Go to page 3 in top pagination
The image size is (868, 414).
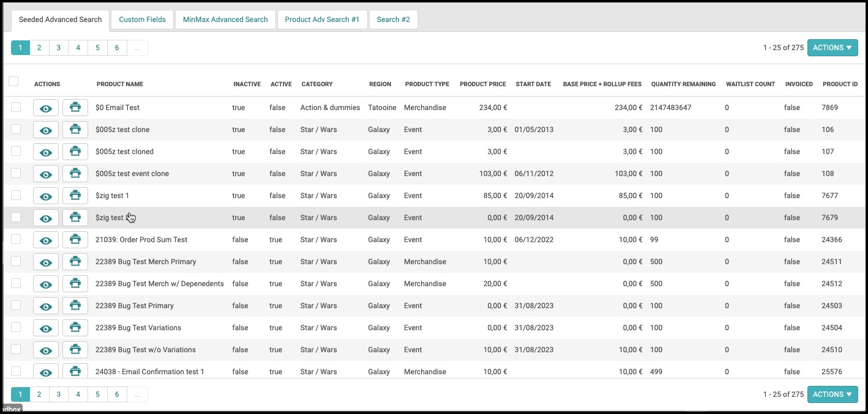tap(59, 48)
